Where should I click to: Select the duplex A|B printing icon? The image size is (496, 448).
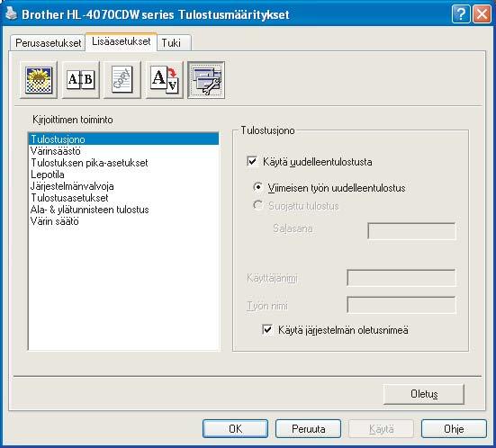point(81,80)
